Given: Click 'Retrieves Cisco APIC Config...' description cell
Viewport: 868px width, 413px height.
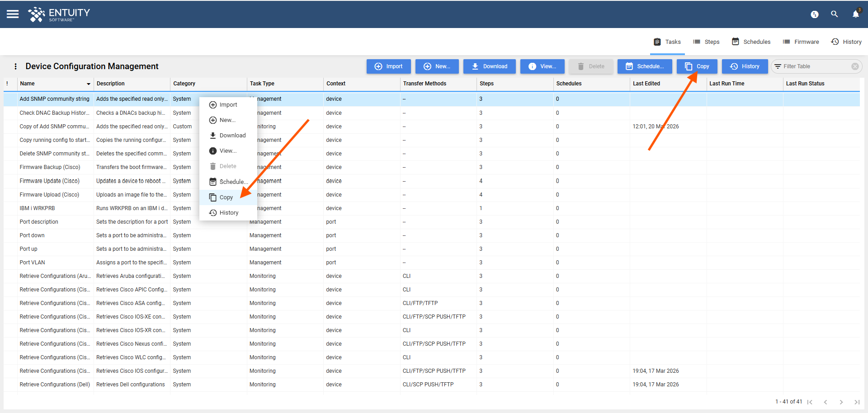Looking at the screenshot, I should (132, 290).
